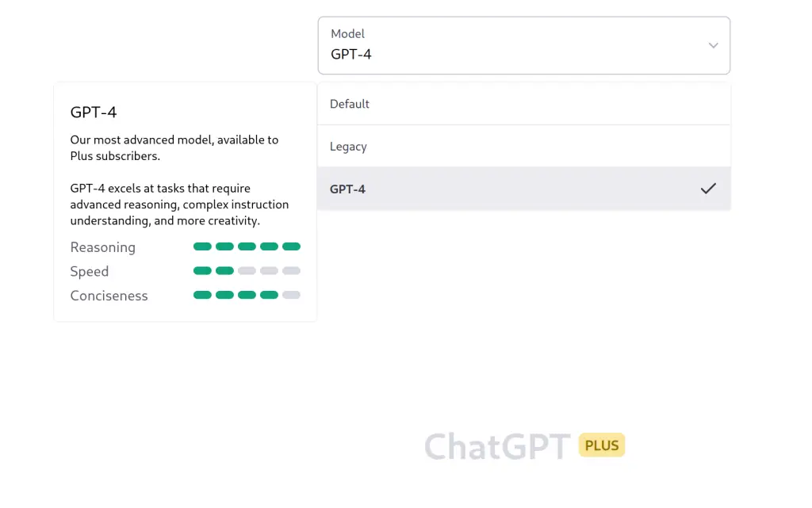Click the 'GPT-4 excels at tasks' paragraph
Image resolution: width=812 pixels, height=508 pixels.
point(179,204)
